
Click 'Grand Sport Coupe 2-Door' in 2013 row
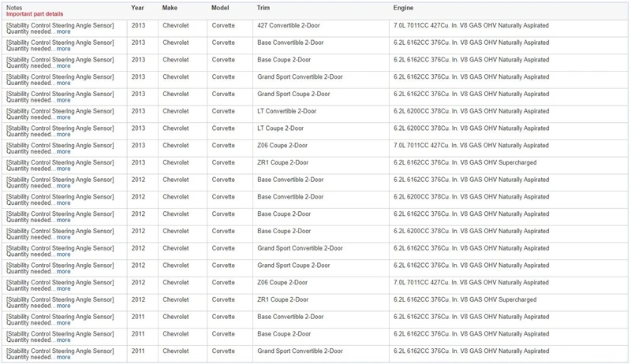pos(293,94)
